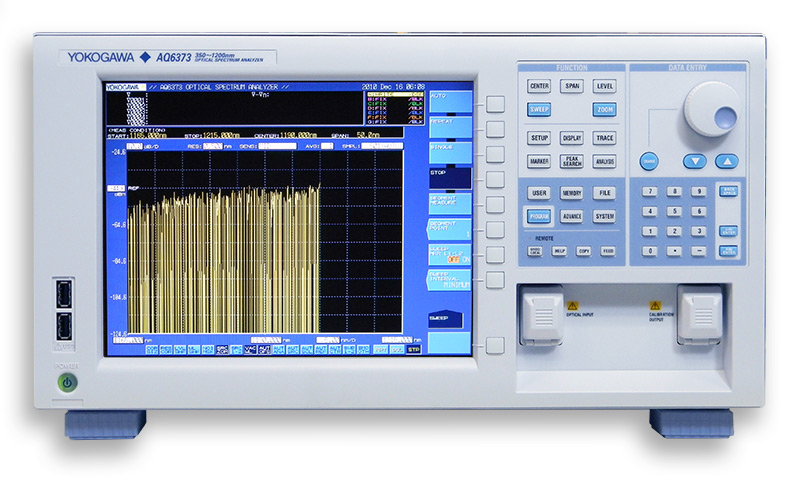Click the STP status indicator
The image size is (800, 480).
tap(414, 349)
